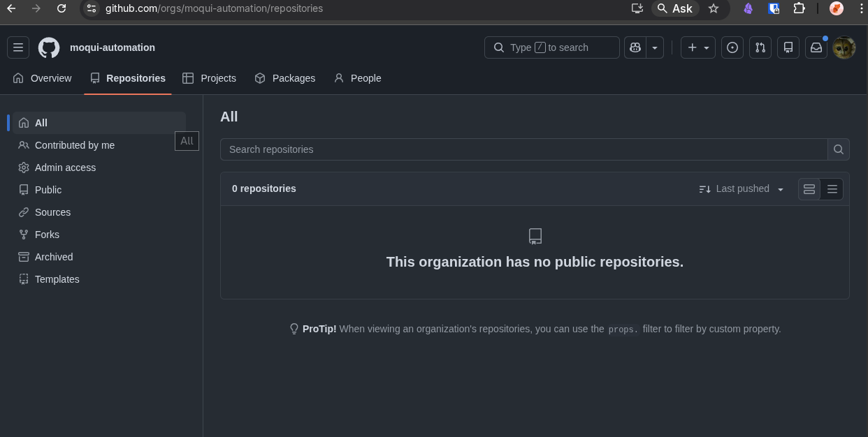Image resolution: width=868 pixels, height=437 pixels.
Task: Open the hamburger navigation menu
Action: (x=18, y=47)
